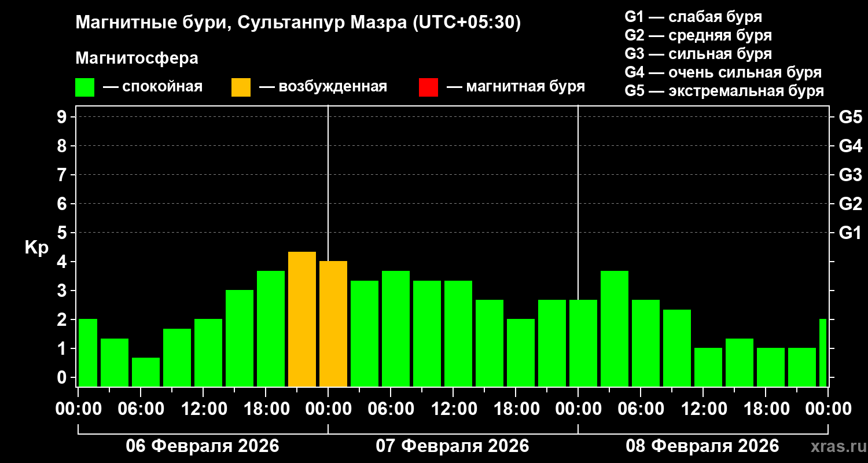Click the "— спокойная" legend label
The width and height of the screenshot is (868, 463).
153,87
